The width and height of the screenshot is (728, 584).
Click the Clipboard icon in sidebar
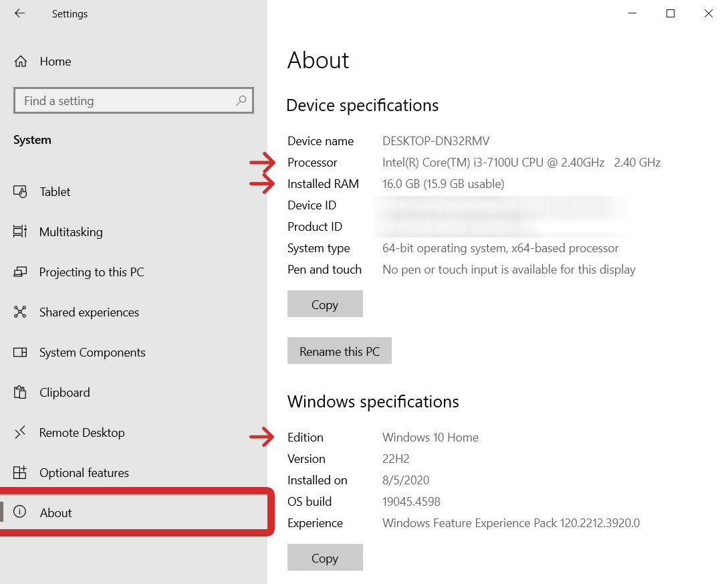20,393
